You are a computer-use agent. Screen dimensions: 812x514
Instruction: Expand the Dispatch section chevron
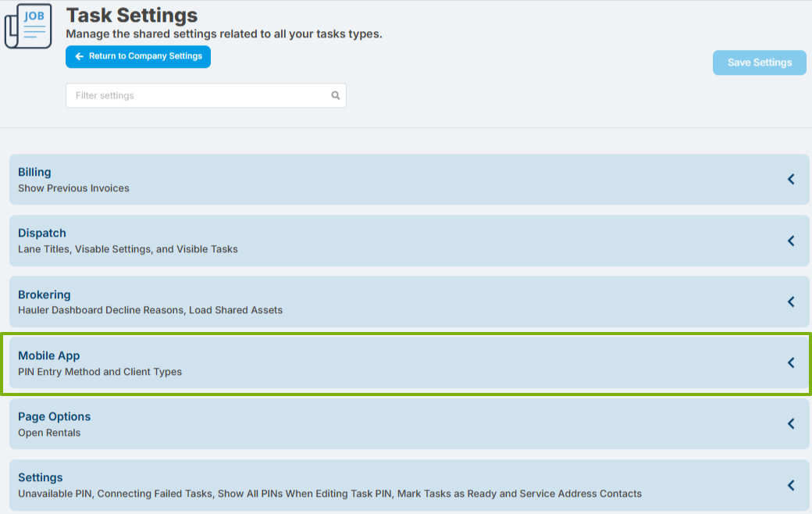[791, 241]
